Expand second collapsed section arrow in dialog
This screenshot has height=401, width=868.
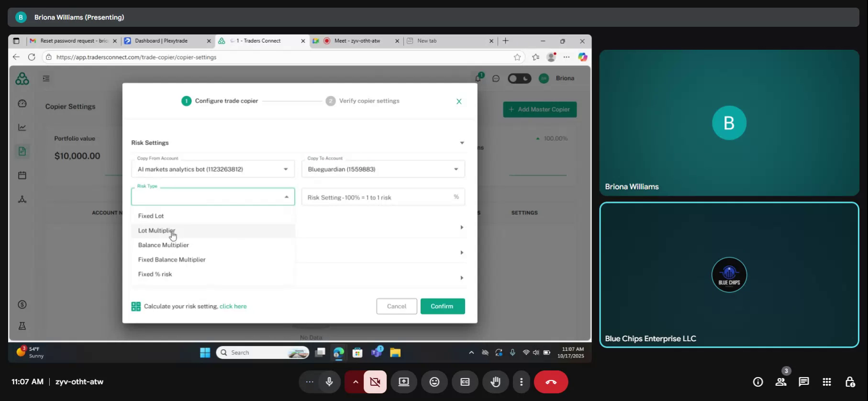462,253
